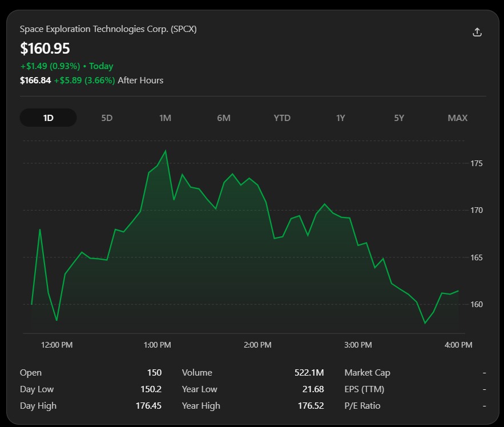504x427 pixels.
Task: Switch chart to 1M range
Action: 165,118
